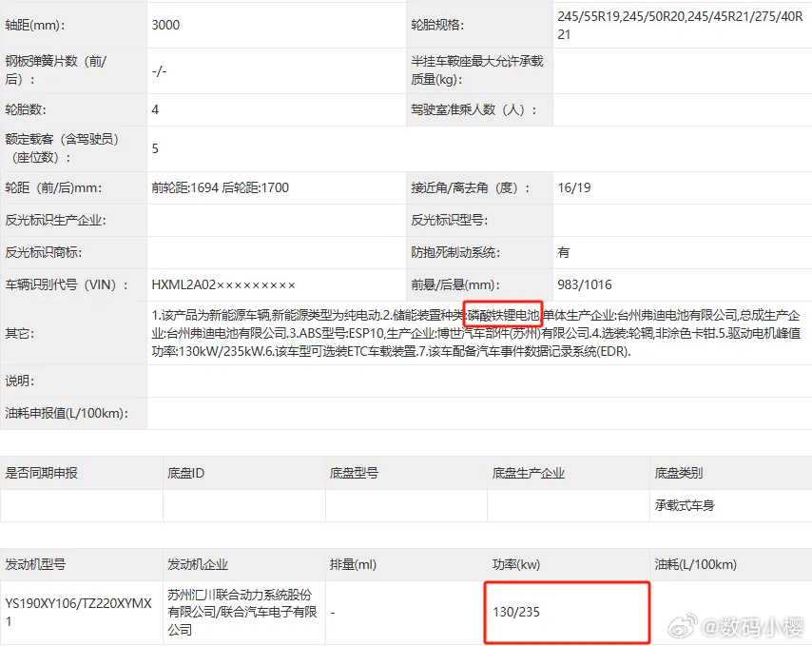Click the 是否同期申报 column header
This screenshot has height=646, width=812.
point(42,473)
